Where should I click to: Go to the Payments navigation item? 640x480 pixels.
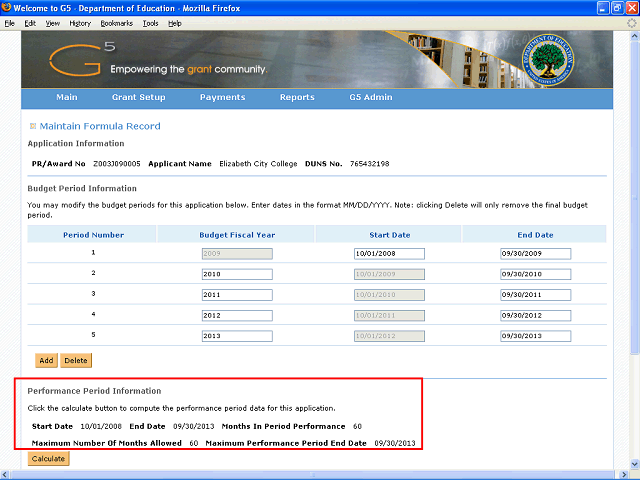[x=222, y=97]
